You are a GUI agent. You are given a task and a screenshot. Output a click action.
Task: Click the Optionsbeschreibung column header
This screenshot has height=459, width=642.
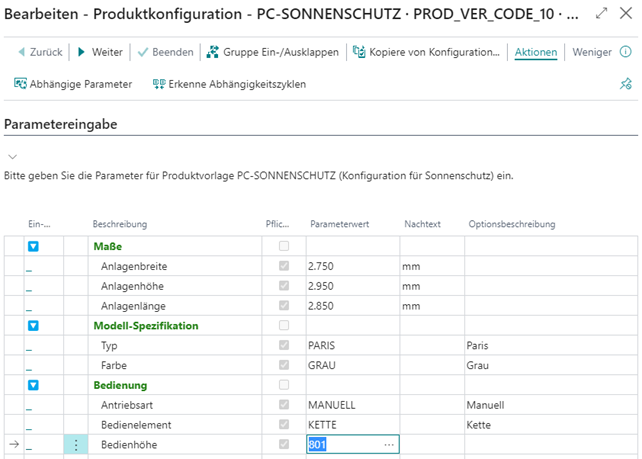(512, 224)
